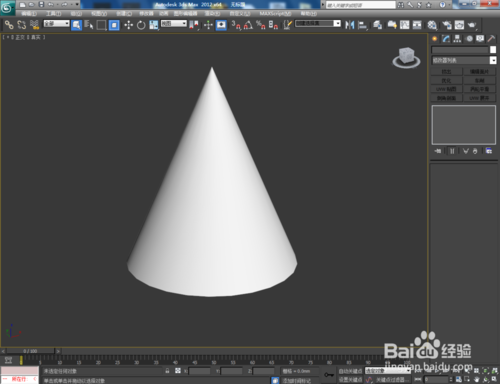Switch to the Motion command panel tab
Screen dimensions: 500x384
click(469, 39)
